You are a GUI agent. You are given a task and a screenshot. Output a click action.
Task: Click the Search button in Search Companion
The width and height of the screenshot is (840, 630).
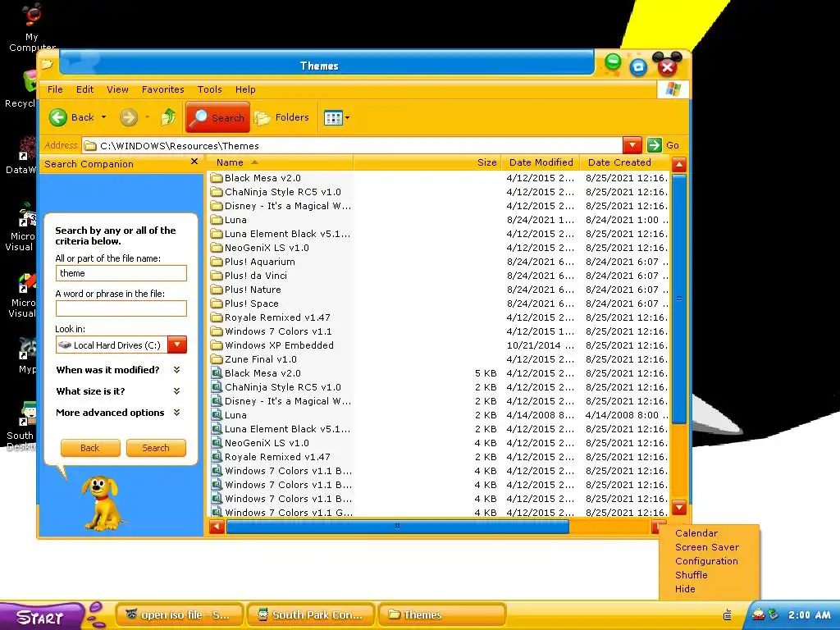click(x=156, y=448)
